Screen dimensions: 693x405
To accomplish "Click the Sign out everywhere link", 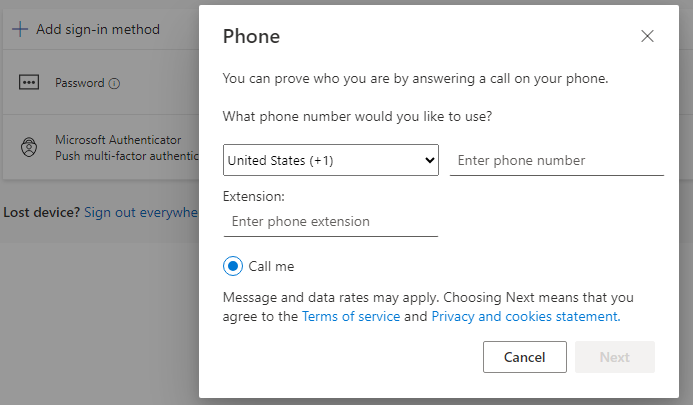I will click(140, 212).
